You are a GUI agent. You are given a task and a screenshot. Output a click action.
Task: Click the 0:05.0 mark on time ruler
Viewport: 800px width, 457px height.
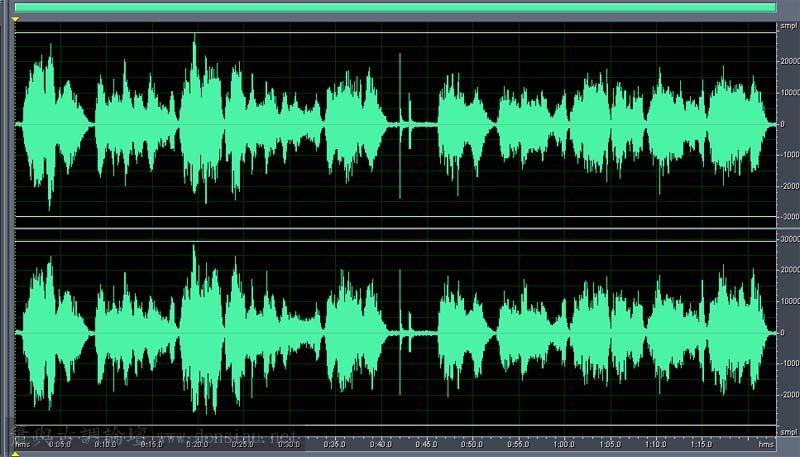click(59, 443)
